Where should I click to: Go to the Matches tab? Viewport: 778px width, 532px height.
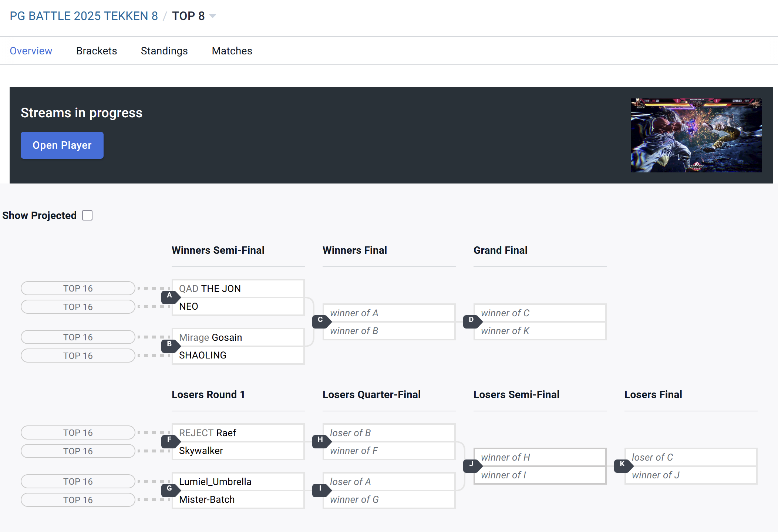pyautogui.click(x=232, y=51)
